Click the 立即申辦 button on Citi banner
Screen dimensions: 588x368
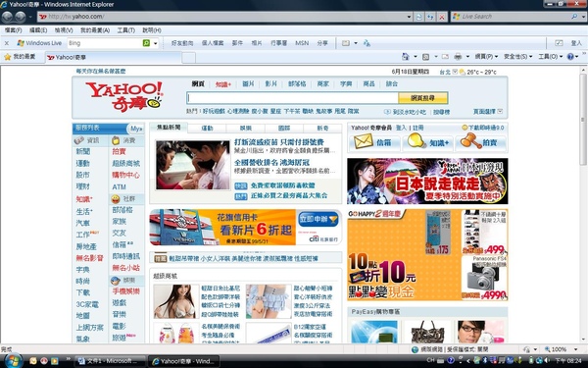tap(318, 219)
